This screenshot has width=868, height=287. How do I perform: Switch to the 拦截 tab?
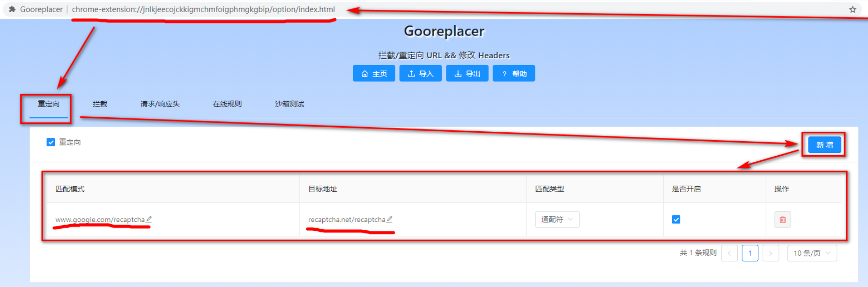100,104
